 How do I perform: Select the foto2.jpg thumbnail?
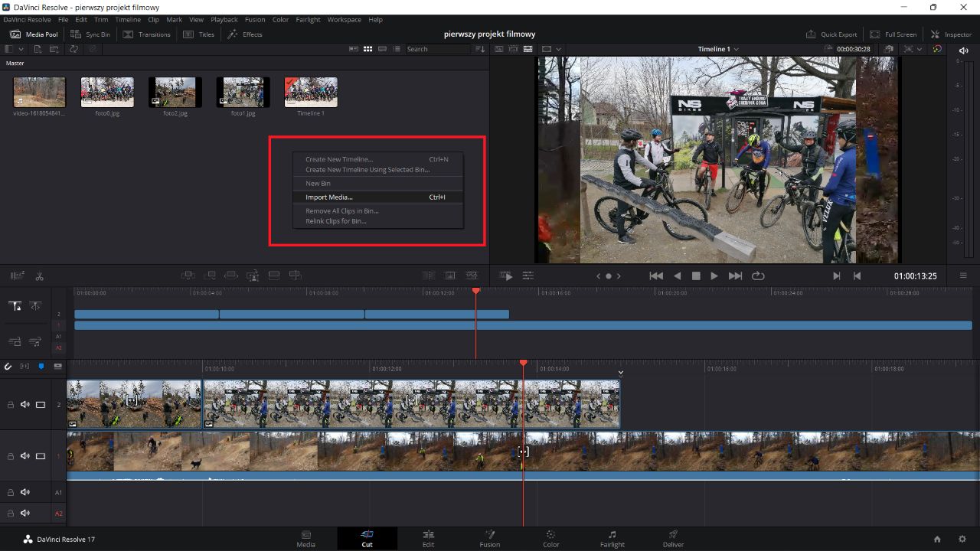click(x=175, y=93)
